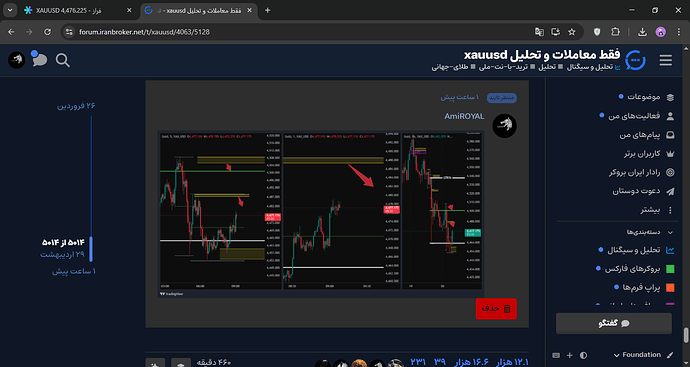Click the 12.1 هزار stat in topic footer

(x=511, y=362)
